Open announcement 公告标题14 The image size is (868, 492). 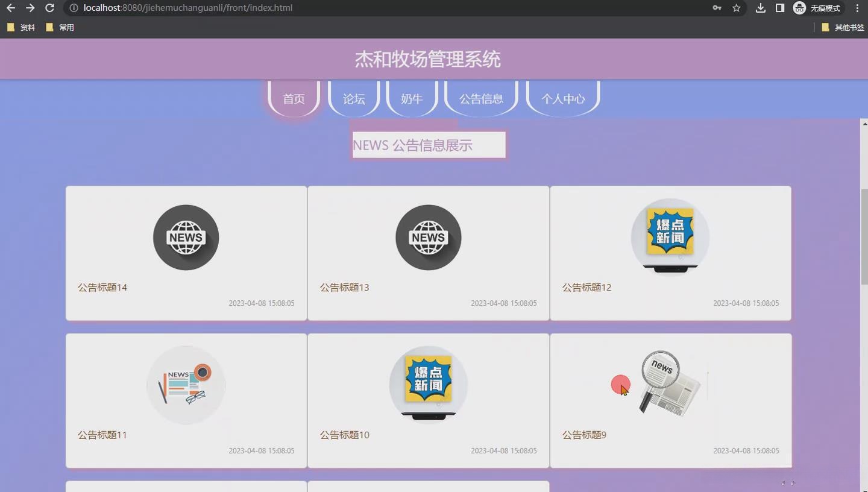[x=102, y=288]
